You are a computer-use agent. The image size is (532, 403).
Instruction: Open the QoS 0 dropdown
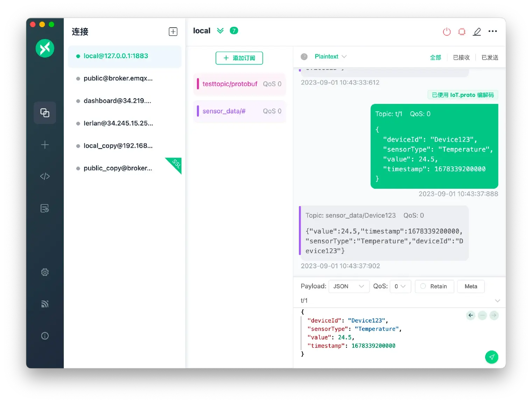[x=400, y=286]
